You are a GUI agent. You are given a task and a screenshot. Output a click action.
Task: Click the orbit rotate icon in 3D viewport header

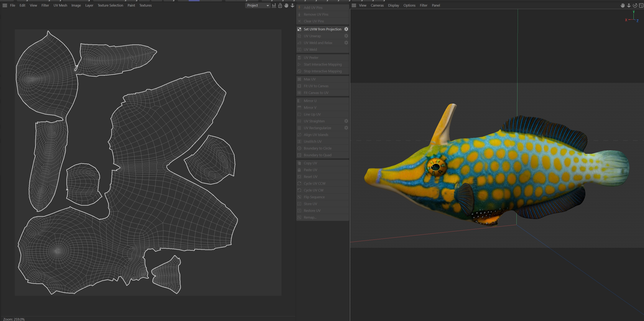point(635,6)
